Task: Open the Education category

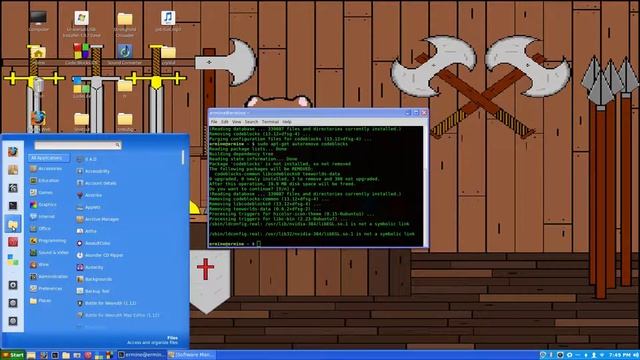Action: (x=45, y=180)
